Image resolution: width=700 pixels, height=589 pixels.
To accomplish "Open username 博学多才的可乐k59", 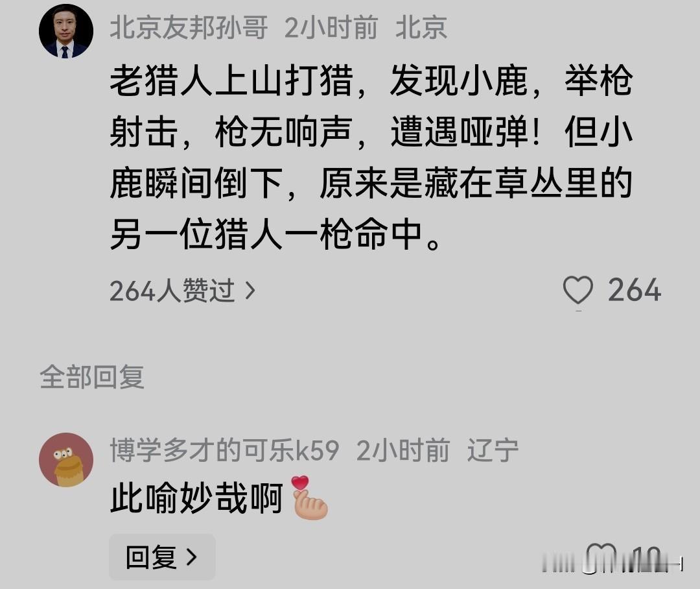I will pos(224,450).
